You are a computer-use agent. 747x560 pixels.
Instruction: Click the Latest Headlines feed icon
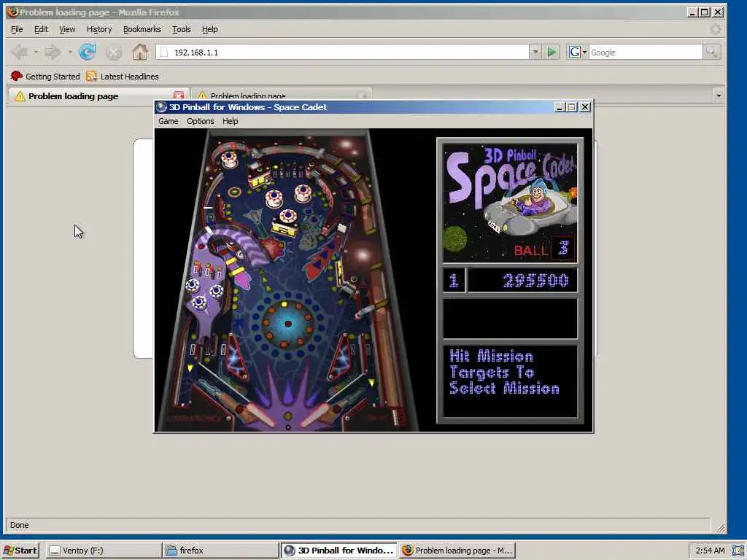click(91, 76)
